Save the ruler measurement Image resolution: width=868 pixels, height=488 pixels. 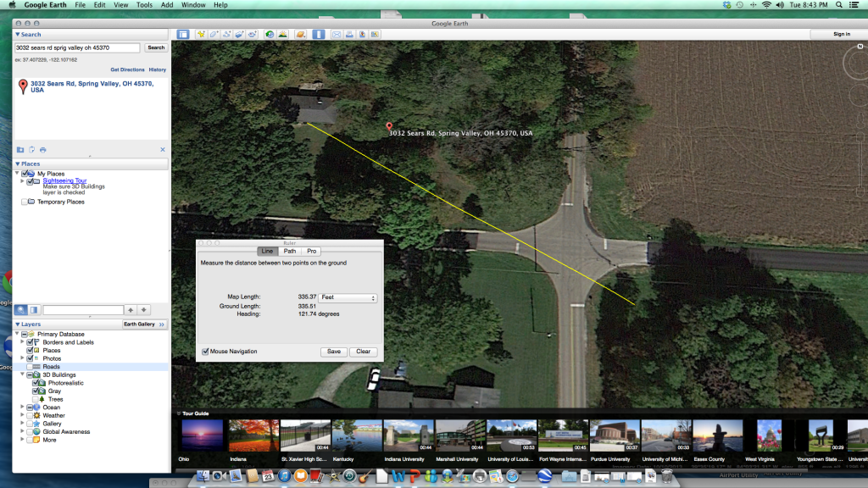click(334, 352)
